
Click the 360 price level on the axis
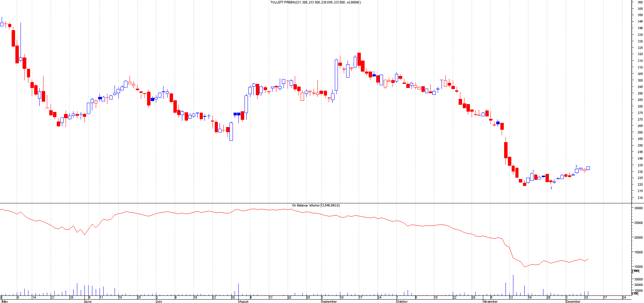point(640,2)
